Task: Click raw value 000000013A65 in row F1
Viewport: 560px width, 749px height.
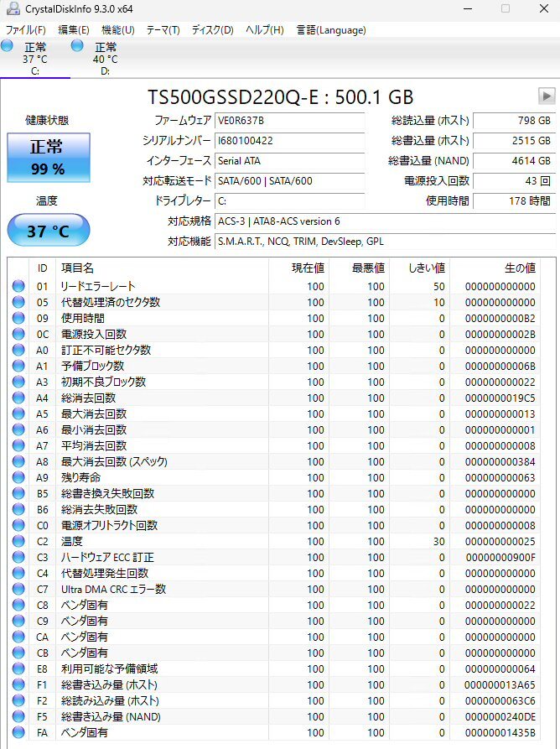Action: click(500, 685)
